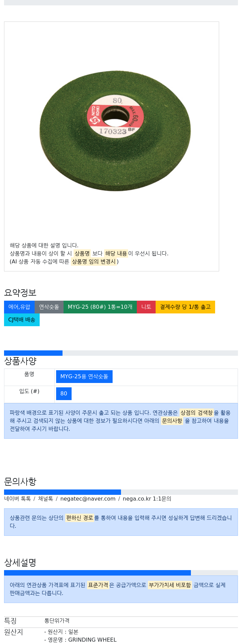This screenshot has height=644, width=242.
Task: Select the 연삭숫돌 gray tag
Action: [x=49, y=307]
